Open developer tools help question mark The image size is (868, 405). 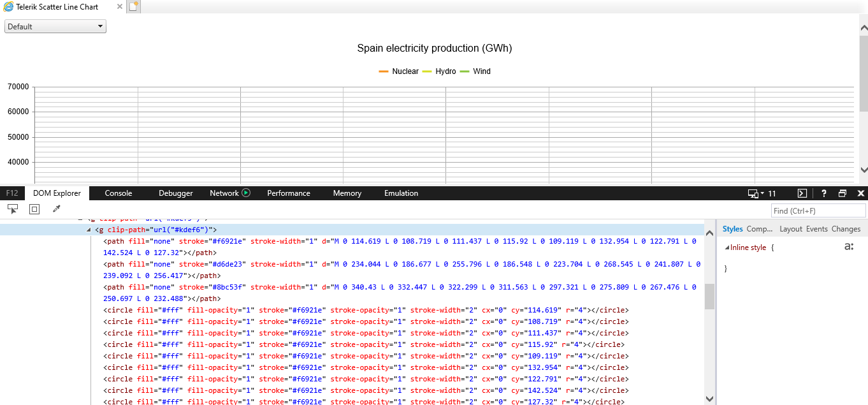[x=823, y=193]
